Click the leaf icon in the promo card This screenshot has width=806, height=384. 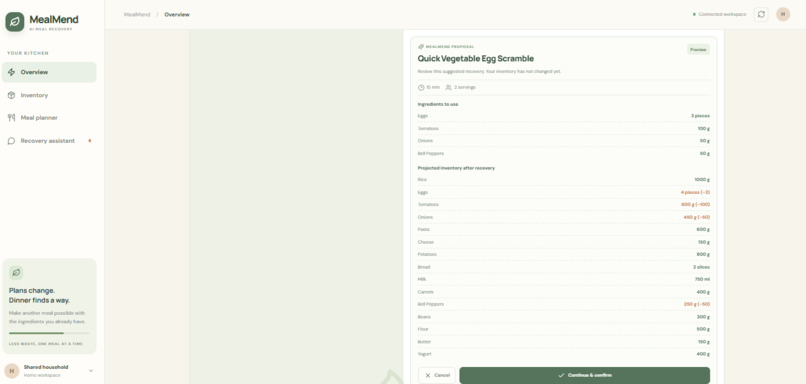coord(16,272)
